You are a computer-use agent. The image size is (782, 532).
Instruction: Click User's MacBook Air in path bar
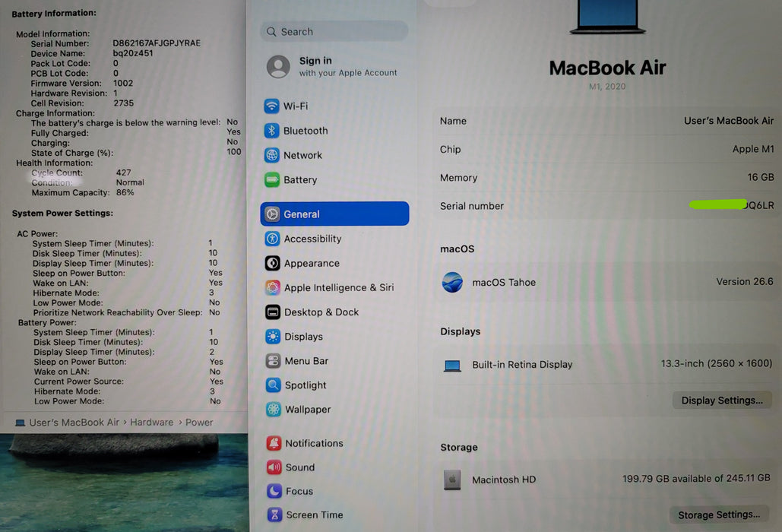coord(74,423)
